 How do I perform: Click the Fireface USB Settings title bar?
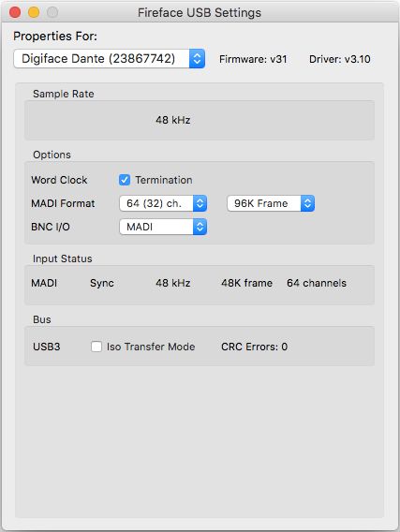200,12
